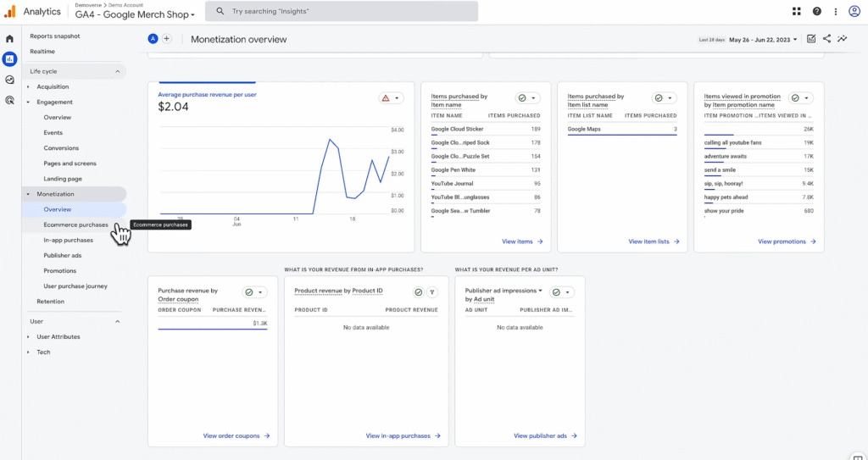This screenshot has height=460, width=868.
Task: Open the three-dot more options menu
Action: pyautogui.click(x=835, y=11)
